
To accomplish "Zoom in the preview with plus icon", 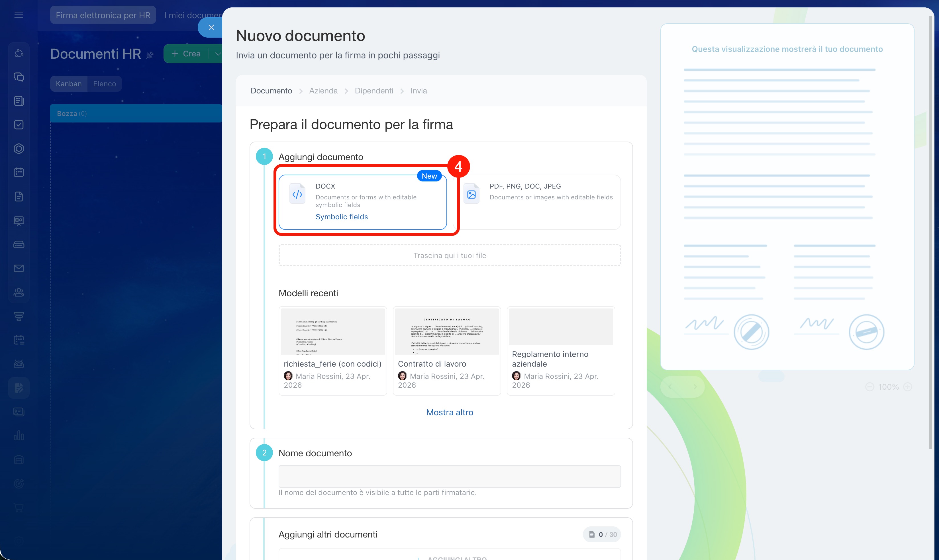I will point(908,387).
